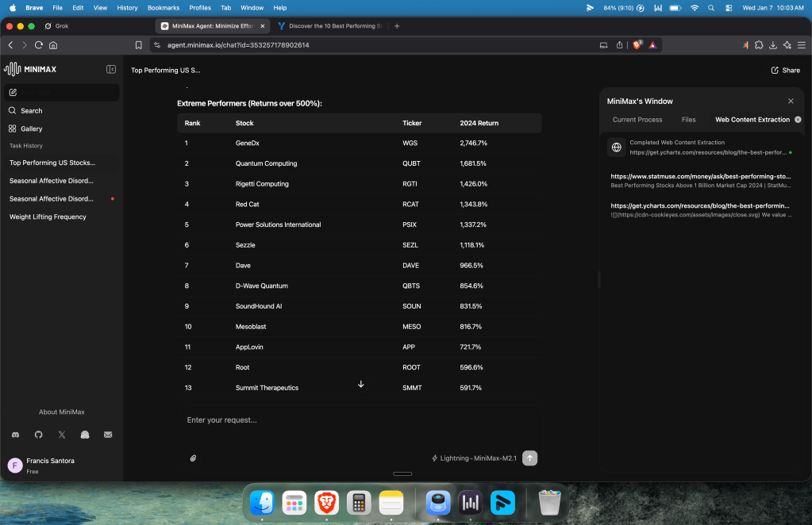Click the new task compose icon
The height and width of the screenshot is (525, 812).
point(13,93)
